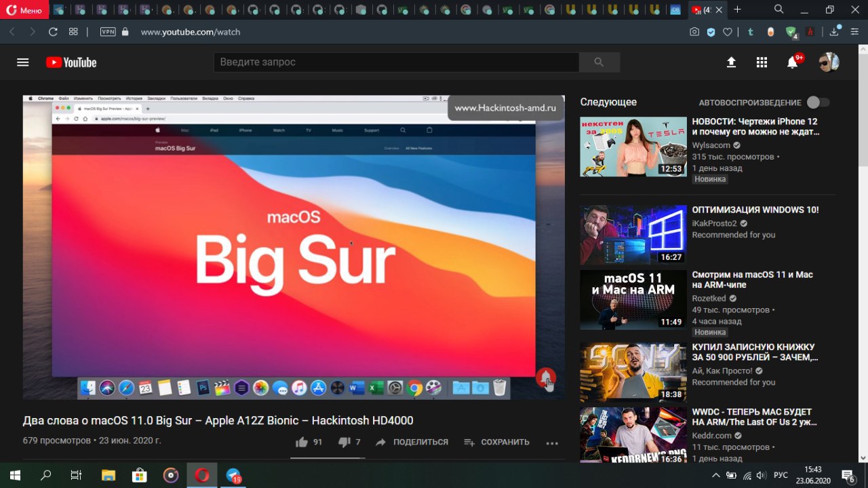Click the СОХРАНИТЬ save button
This screenshot has width=868, height=488.
point(497,442)
